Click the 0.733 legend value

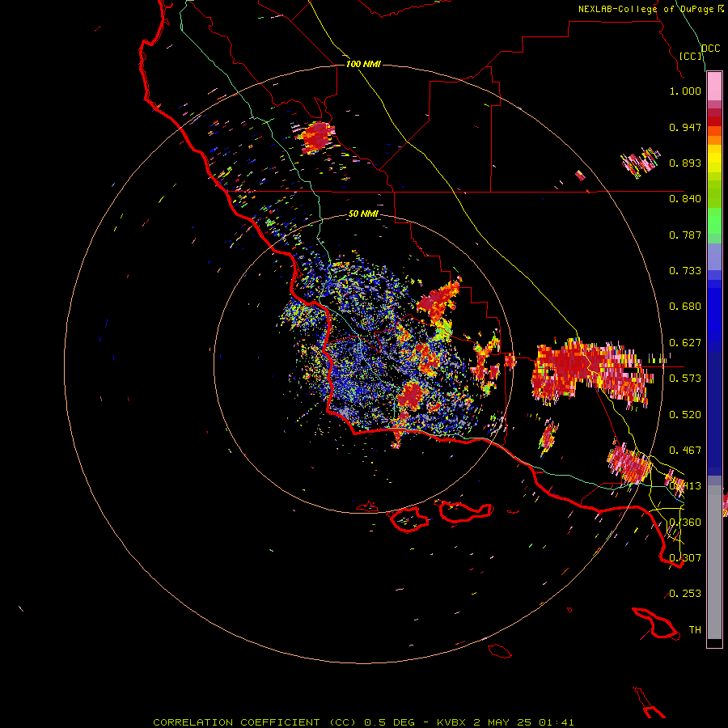click(685, 271)
